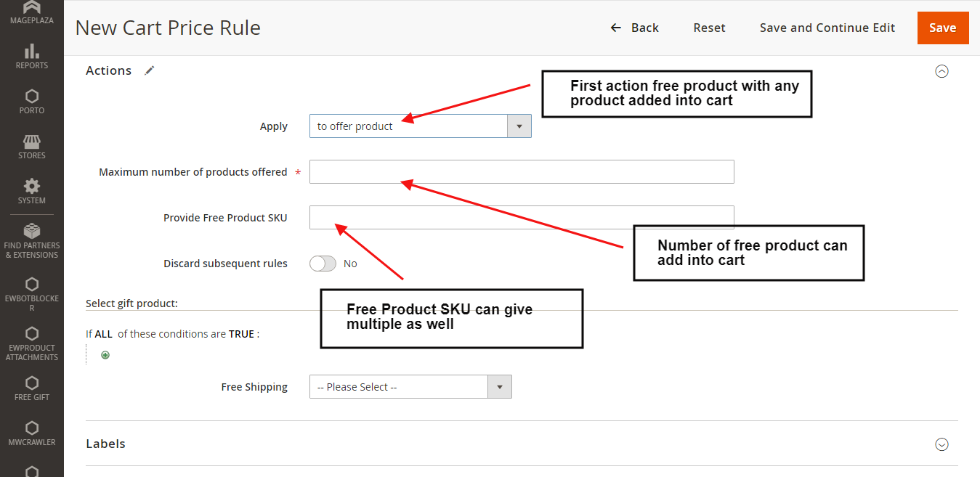The width and height of the screenshot is (980, 477).
Task: Focus the Provide Free Product SKU field
Action: (x=522, y=218)
